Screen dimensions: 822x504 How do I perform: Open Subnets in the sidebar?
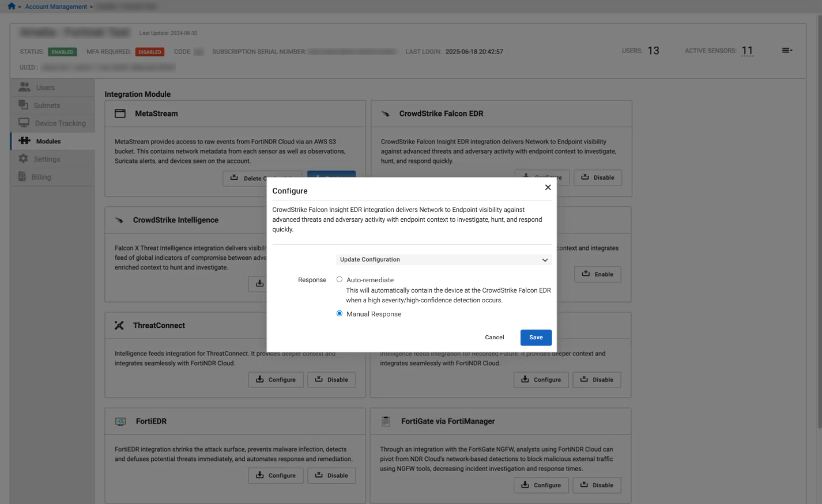[52, 105]
